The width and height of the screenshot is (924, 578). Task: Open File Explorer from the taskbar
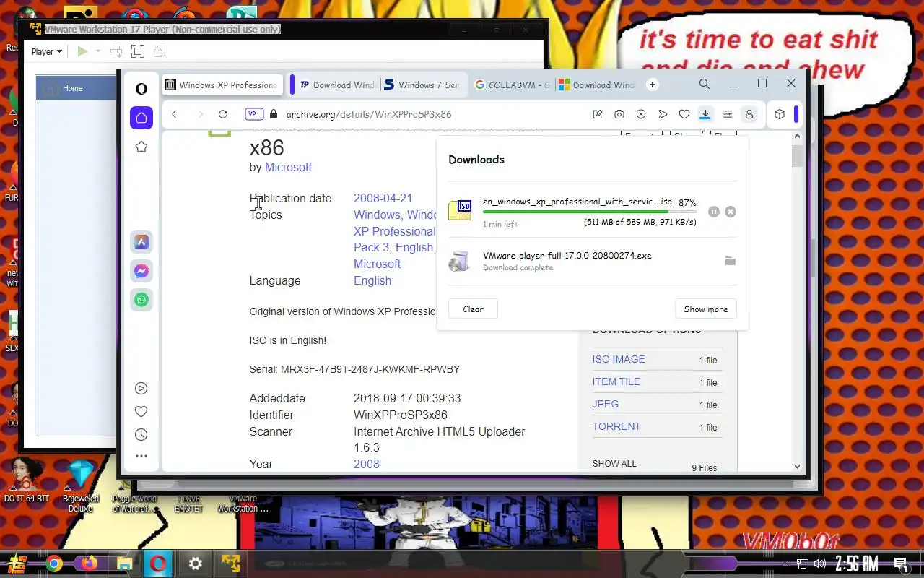tap(124, 564)
